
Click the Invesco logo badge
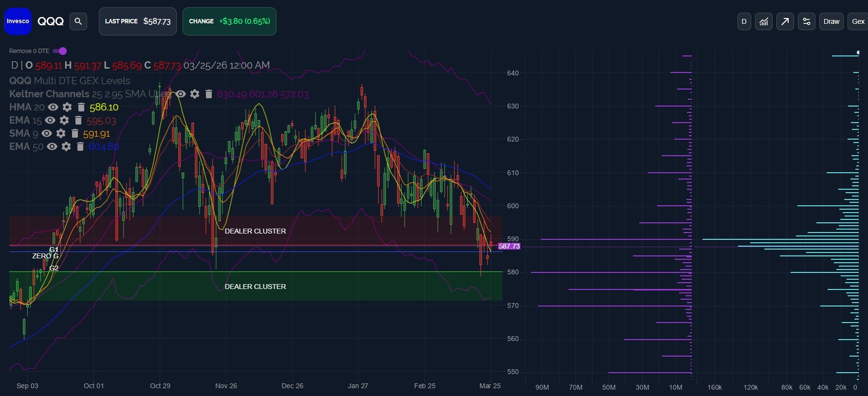coord(18,21)
